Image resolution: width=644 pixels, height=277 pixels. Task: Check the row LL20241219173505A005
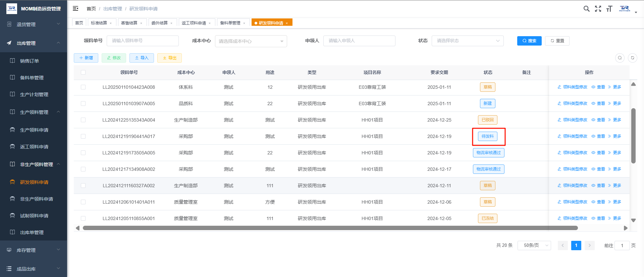point(83,153)
